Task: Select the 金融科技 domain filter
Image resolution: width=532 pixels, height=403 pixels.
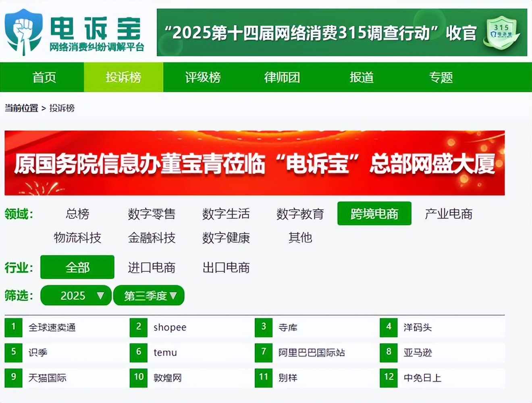Action: [x=152, y=238]
